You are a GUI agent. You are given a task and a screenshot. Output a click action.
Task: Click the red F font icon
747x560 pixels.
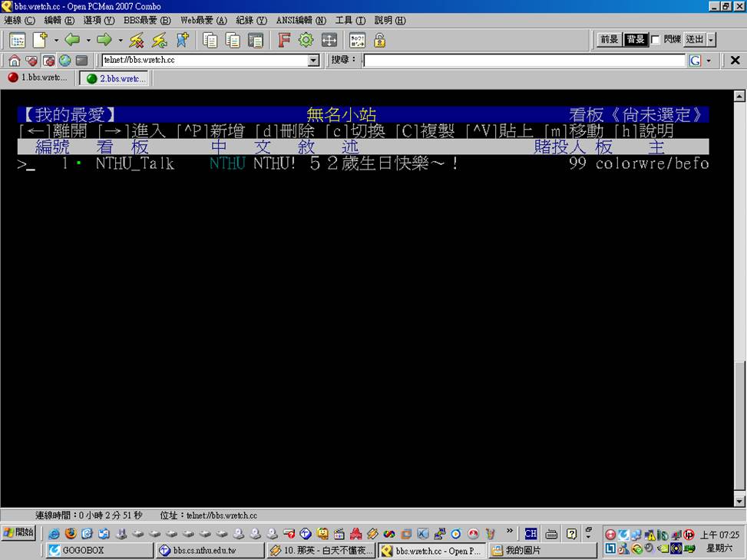283,40
